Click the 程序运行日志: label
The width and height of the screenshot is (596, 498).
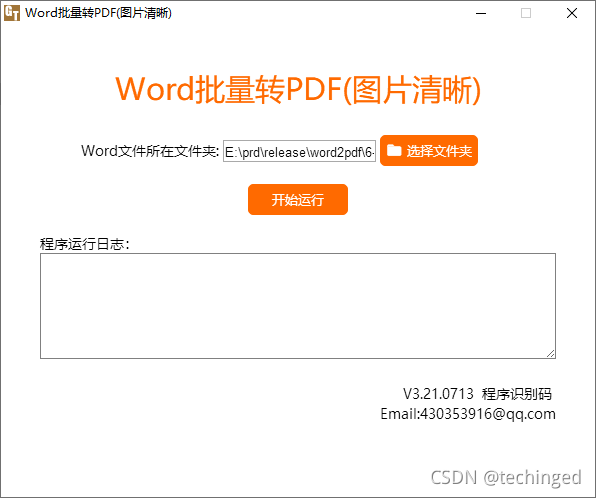click(85, 244)
